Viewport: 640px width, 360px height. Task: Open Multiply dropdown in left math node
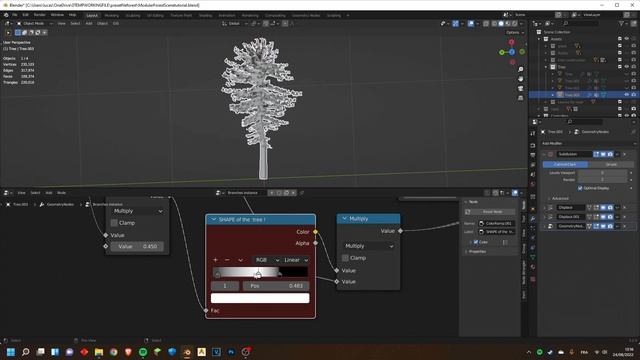138,211
